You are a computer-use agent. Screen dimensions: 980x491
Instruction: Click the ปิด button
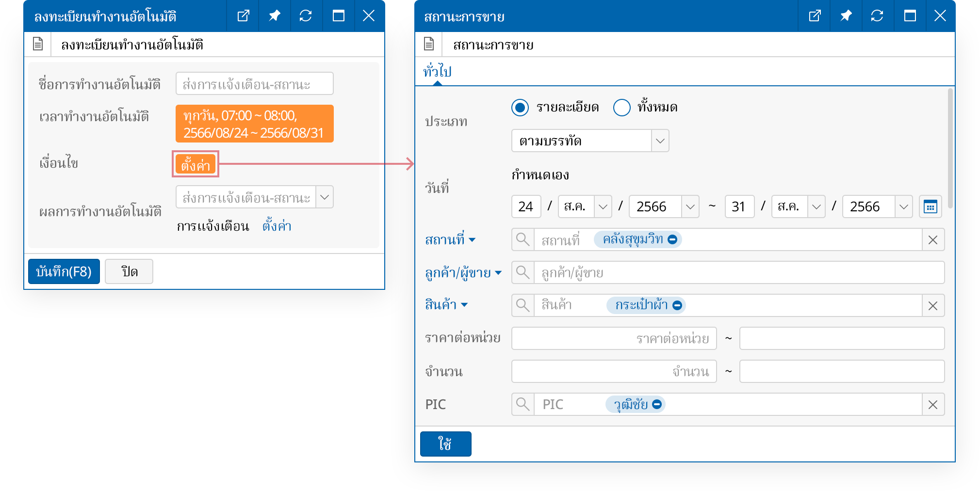click(129, 271)
